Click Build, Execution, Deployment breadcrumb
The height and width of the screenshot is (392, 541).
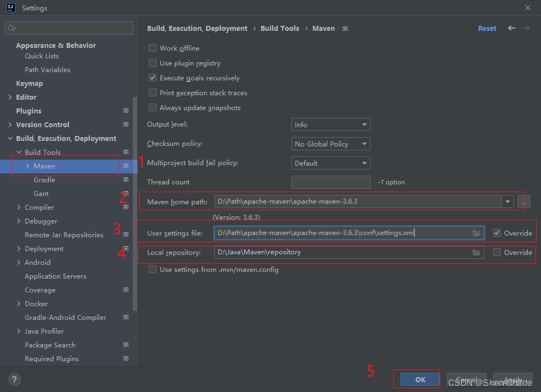[x=197, y=28]
